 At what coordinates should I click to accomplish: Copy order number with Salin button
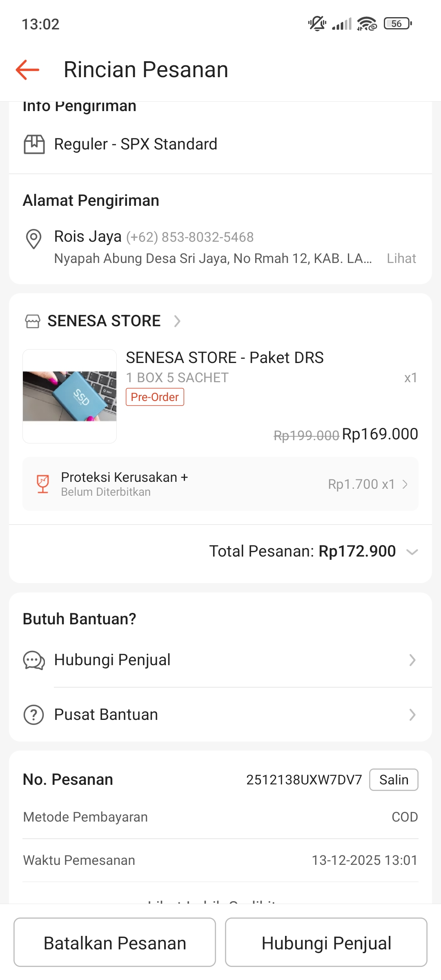pyautogui.click(x=394, y=780)
